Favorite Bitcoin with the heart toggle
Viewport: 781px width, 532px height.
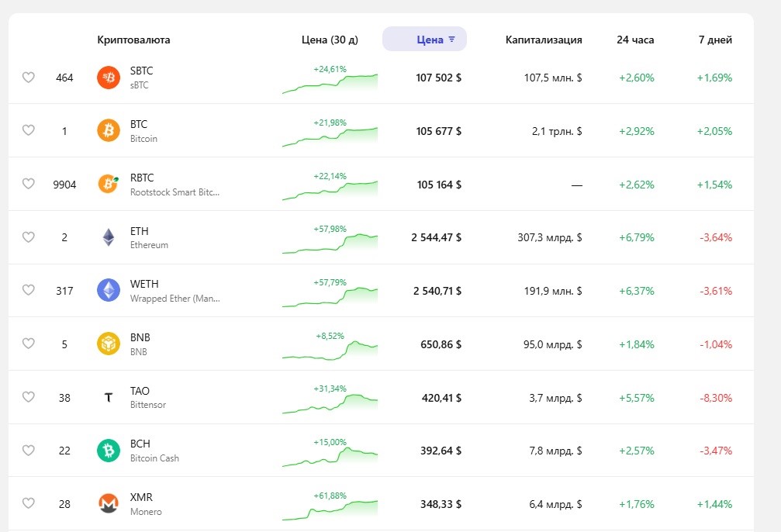28,131
